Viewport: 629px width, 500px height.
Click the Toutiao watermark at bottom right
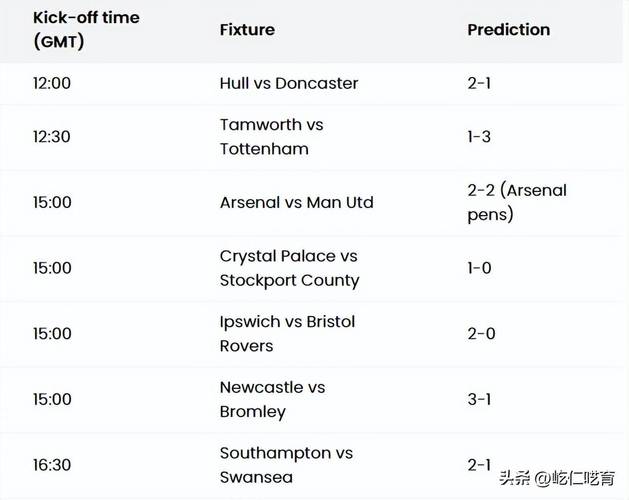tap(557, 478)
